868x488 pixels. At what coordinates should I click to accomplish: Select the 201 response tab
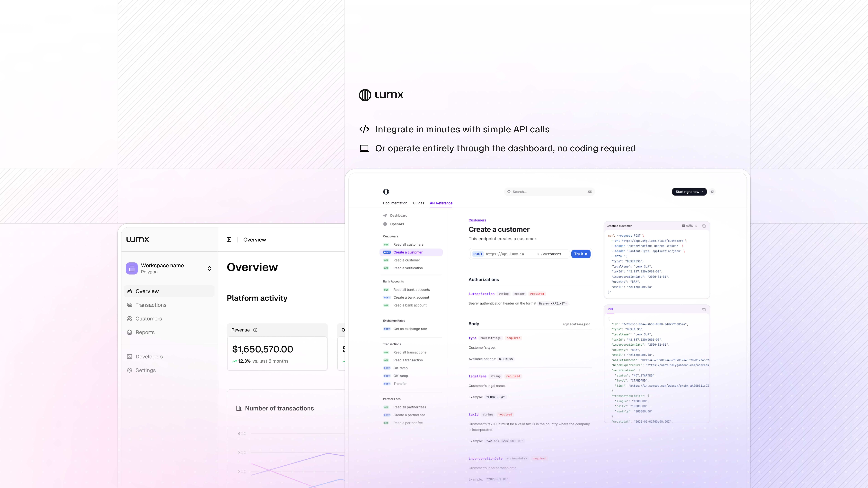pyautogui.click(x=611, y=309)
